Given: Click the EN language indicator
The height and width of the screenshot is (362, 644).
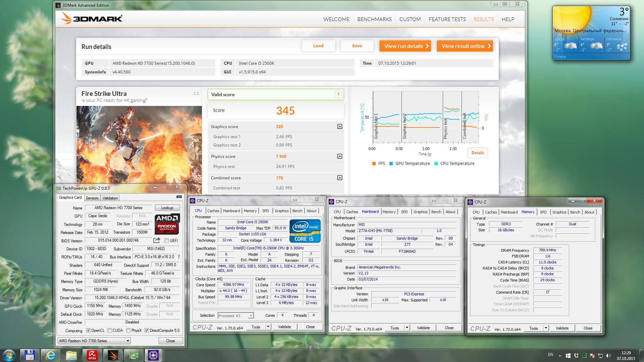Looking at the screenshot, I should coord(550,355).
